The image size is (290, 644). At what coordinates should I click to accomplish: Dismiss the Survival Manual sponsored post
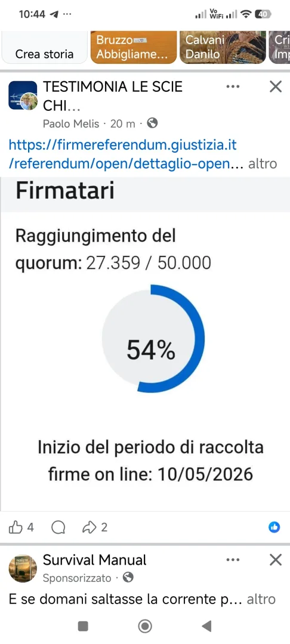click(275, 560)
